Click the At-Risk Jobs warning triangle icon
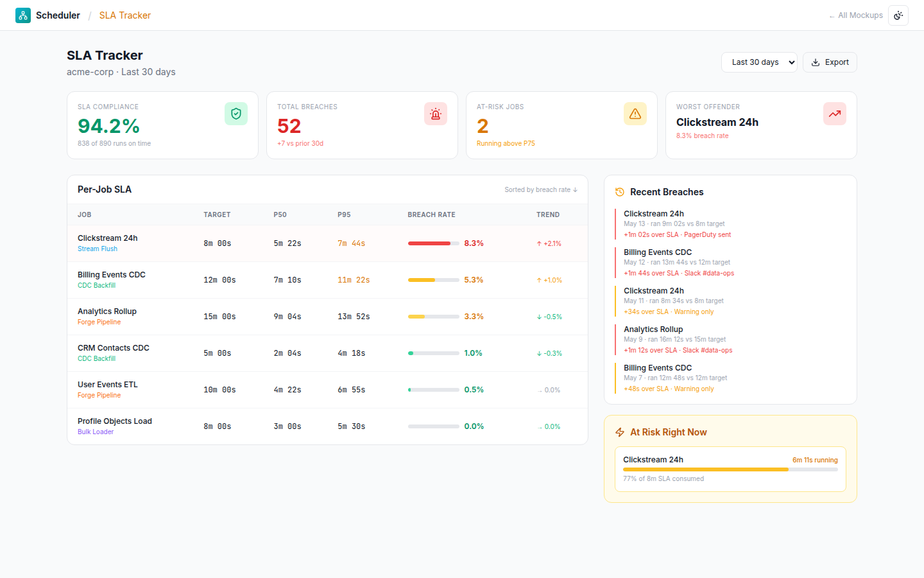Viewport: 924px width, 578px height. pyautogui.click(x=635, y=114)
